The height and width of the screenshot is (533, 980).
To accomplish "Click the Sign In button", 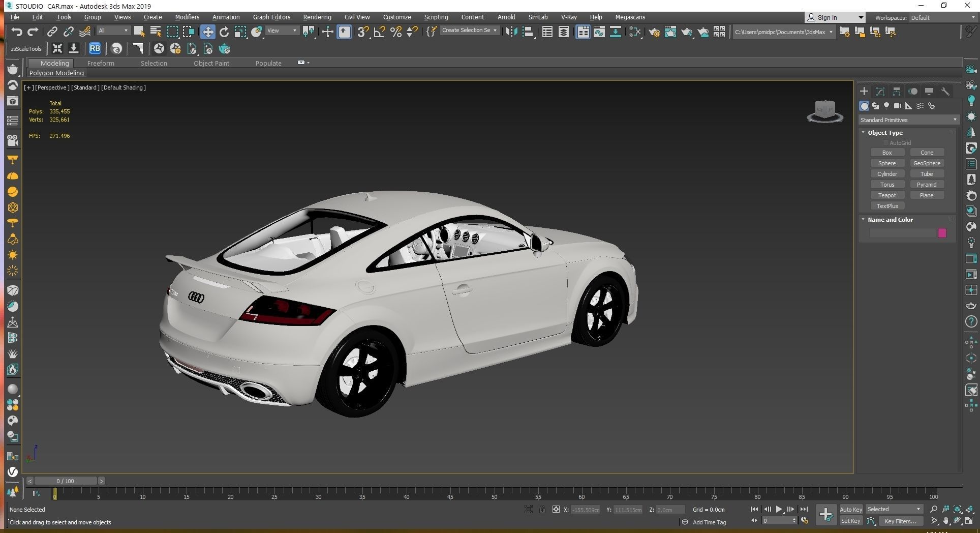I will point(835,17).
